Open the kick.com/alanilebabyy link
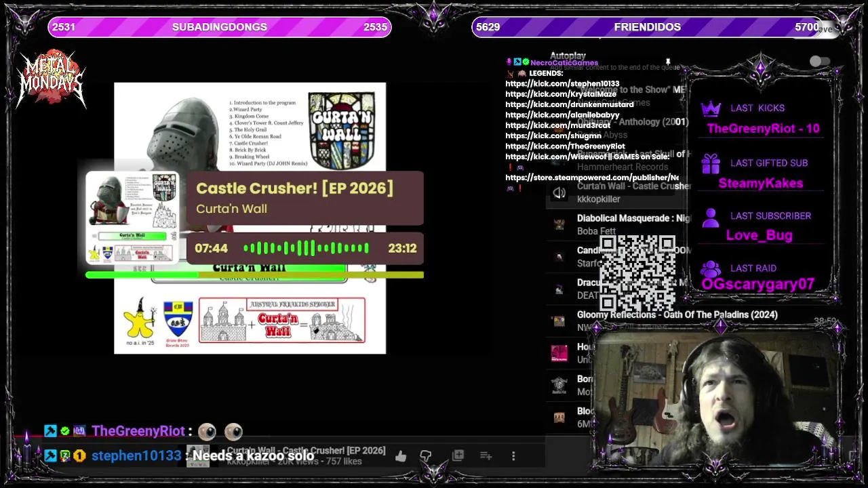 point(562,115)
